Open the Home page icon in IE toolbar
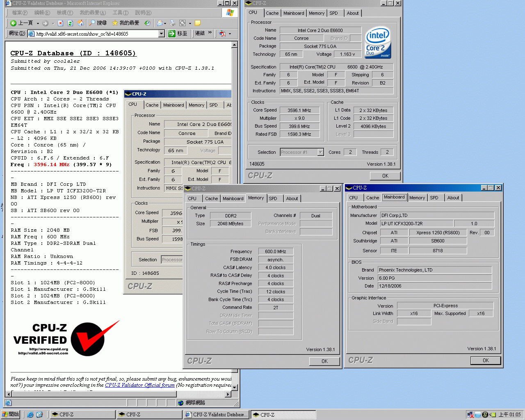 click(x=81, y=23)
